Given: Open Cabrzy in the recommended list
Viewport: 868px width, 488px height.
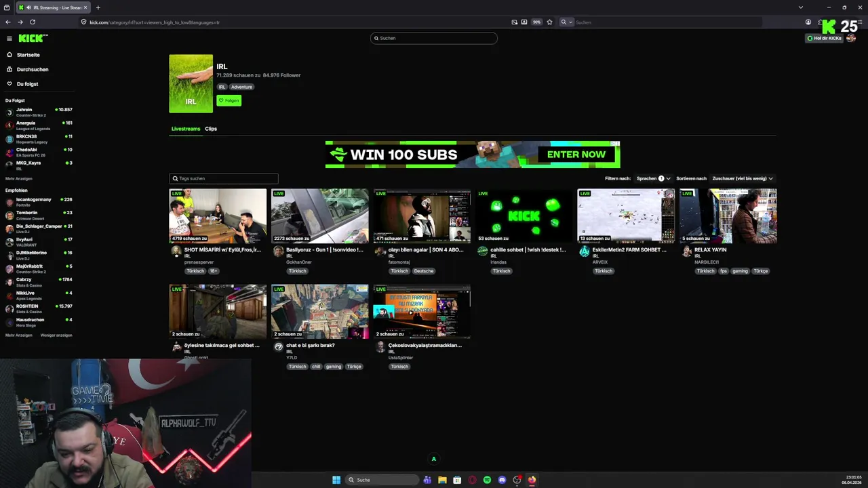Looking at the screenshot, I should coord(39,282).
